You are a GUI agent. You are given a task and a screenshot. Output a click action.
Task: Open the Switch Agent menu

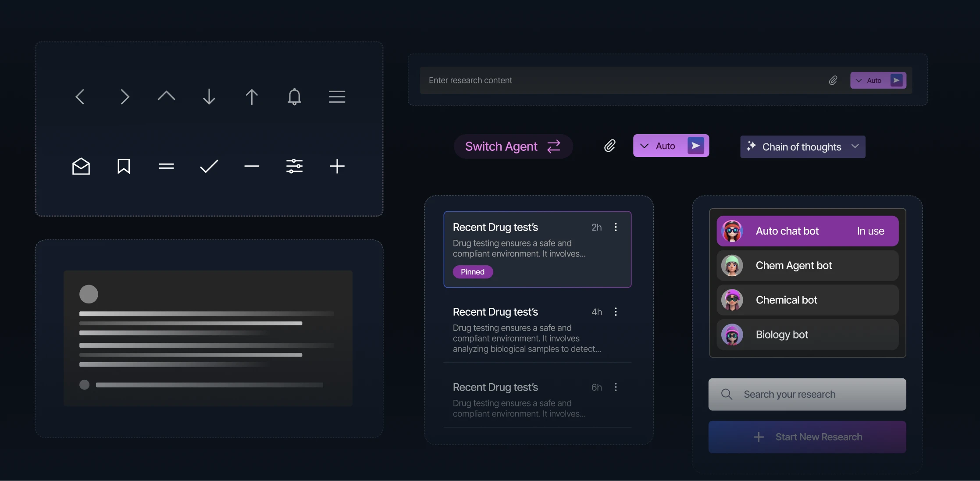(513, 146)
